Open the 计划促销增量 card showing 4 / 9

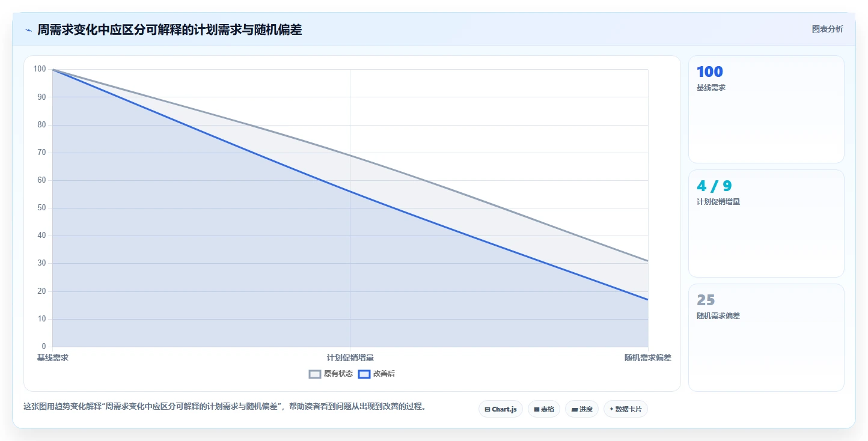coord(766,224)
